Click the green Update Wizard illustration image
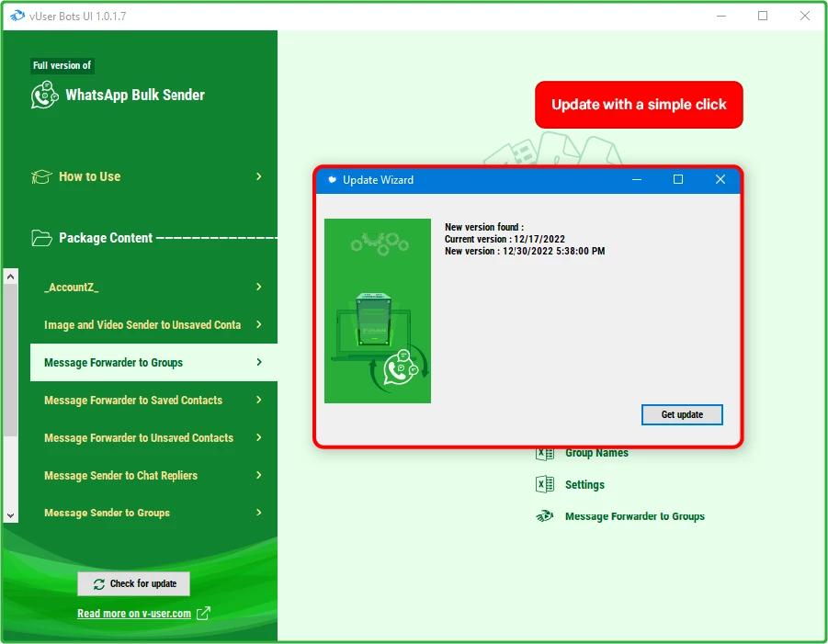This screenshot has height=644, width=828. [x=378, y=311]
